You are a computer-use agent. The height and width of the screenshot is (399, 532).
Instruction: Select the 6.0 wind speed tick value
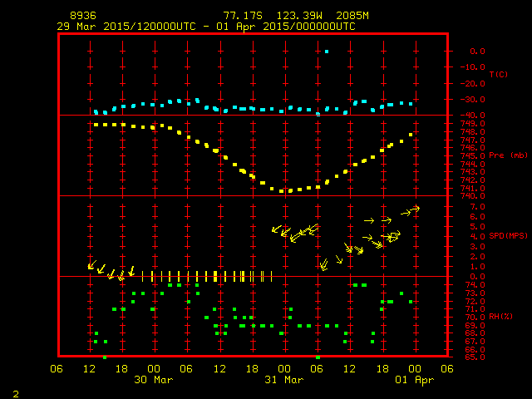478,216
